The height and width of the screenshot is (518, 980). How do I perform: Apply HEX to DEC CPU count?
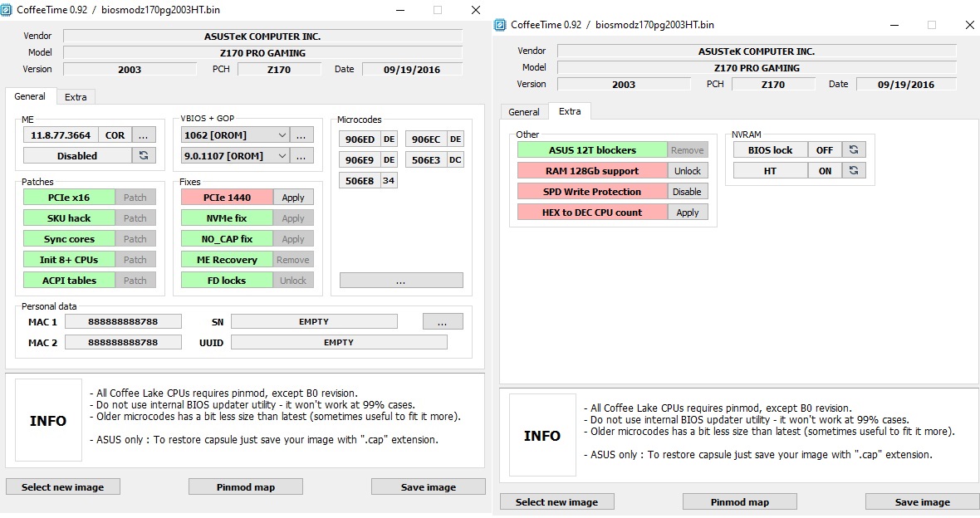pos(688,212)
